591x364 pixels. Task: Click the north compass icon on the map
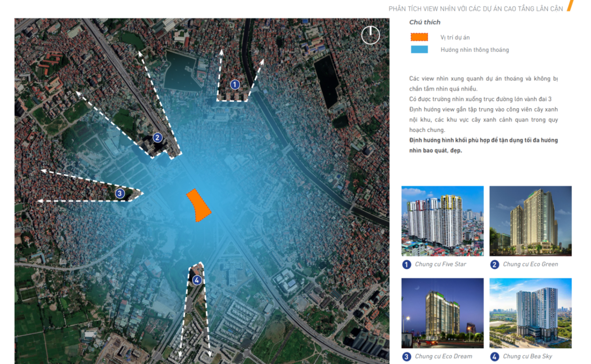pyautogui.click(x=370, y=35)
